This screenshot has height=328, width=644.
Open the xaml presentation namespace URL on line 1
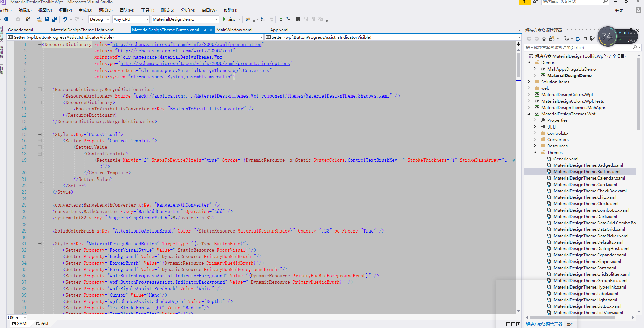(187, 44)
